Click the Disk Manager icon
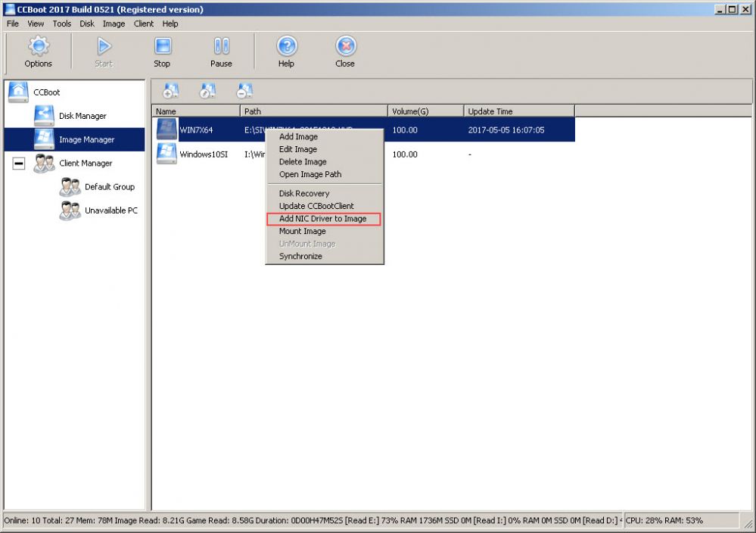756x533 pixels. pos(44,115)
